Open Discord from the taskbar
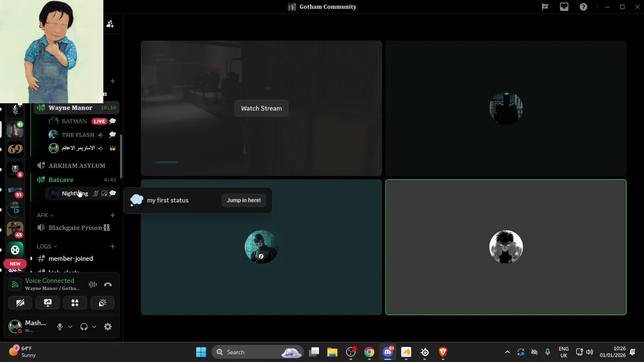 [387, 352]
